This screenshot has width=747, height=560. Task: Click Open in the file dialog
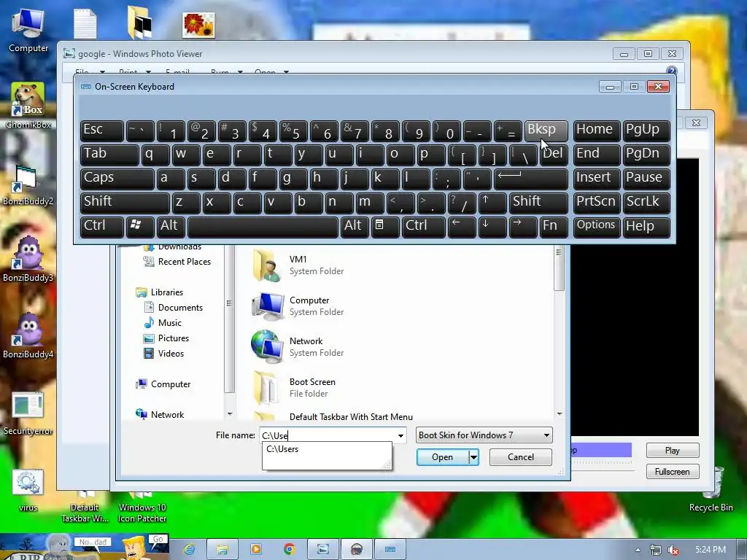[x=443, y=457]
